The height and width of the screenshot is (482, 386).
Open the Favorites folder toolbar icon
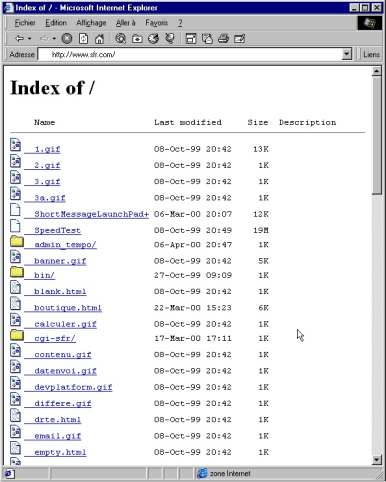tap(137, 39)
